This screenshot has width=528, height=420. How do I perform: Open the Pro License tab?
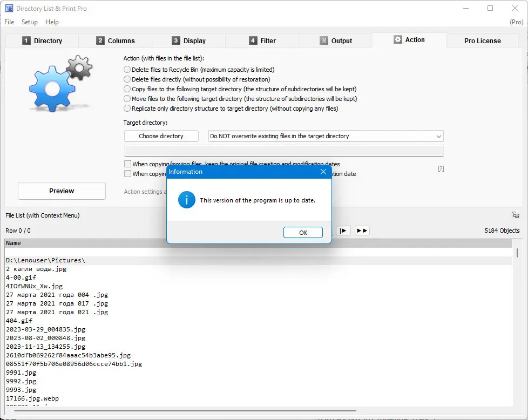coord(482,40)
